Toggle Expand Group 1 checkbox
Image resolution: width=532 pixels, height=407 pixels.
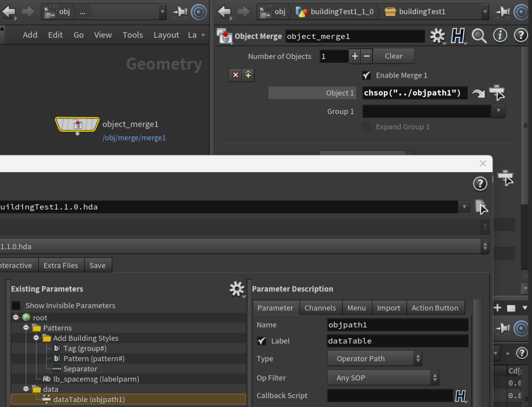pyautogui.click(x=367, y=127)
